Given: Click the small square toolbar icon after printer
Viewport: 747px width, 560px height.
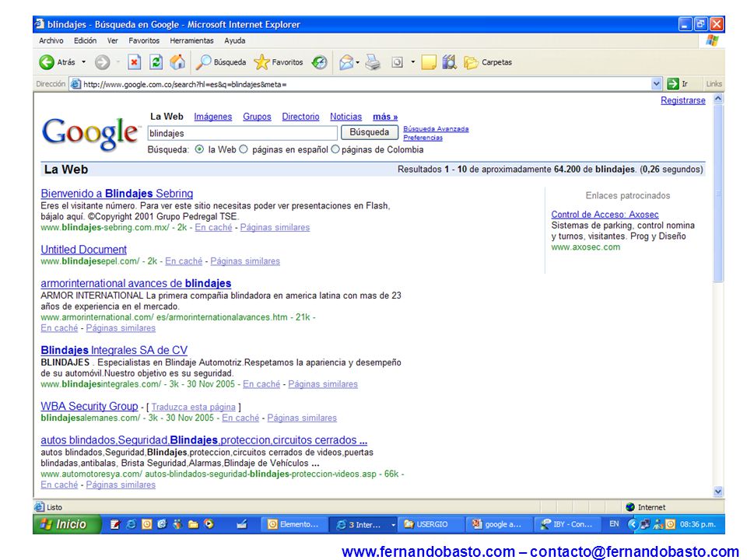Looking at the screenshot, I should [x=397, y=62].
